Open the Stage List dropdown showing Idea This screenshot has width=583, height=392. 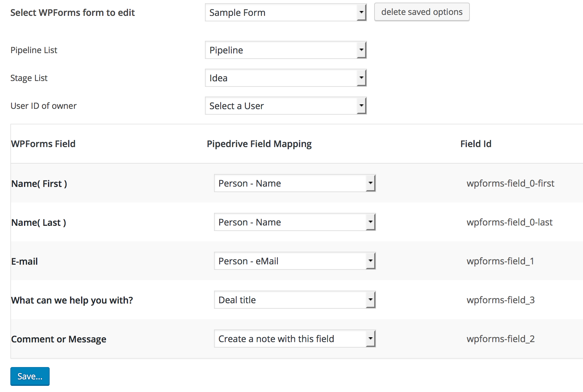point(285,78)
